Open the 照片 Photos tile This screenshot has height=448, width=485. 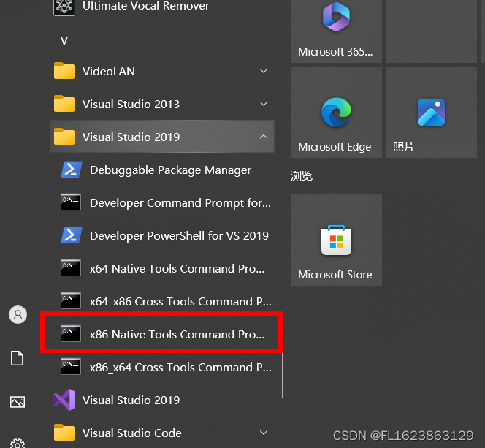point(431,112)
